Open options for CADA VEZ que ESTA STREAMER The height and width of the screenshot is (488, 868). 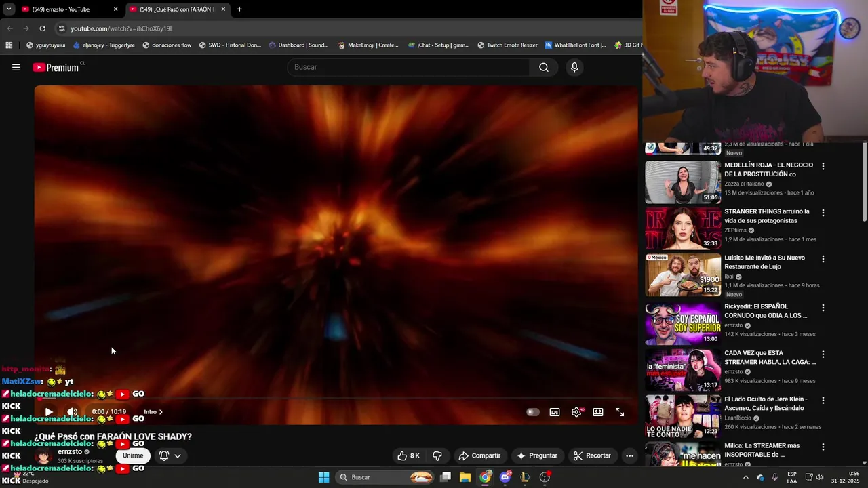(x=823, y=354)
